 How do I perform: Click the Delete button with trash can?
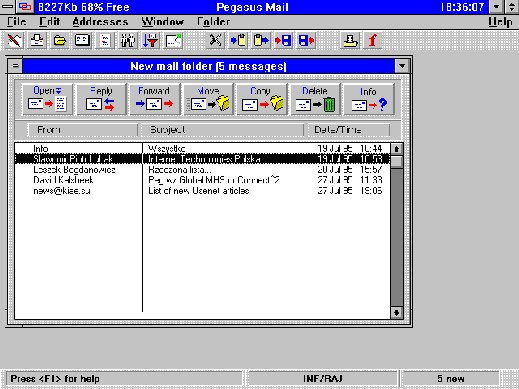(315, 99)
